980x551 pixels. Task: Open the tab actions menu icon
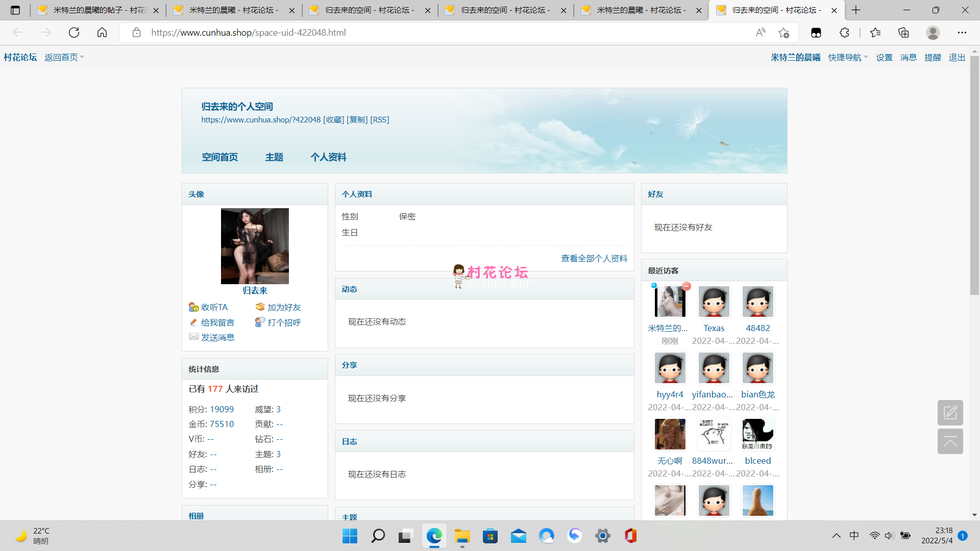[x=15, y=10]
